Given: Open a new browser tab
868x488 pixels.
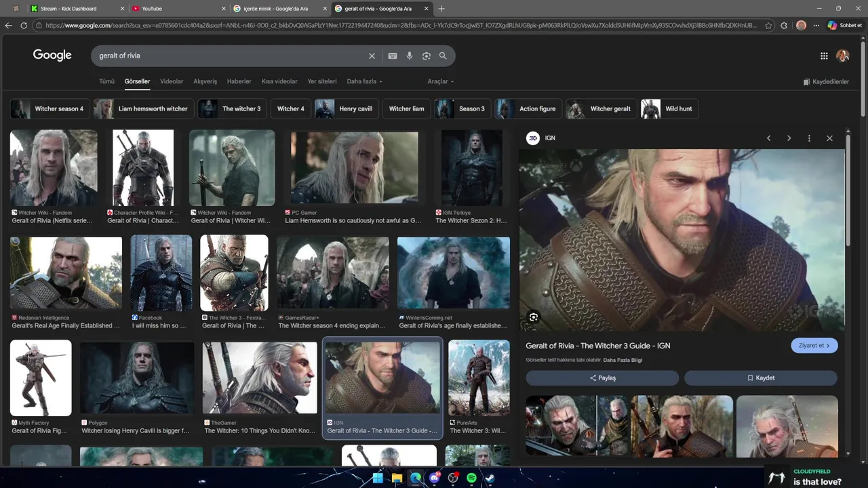Looking at the screenshot, I should (x=441, y=9).
